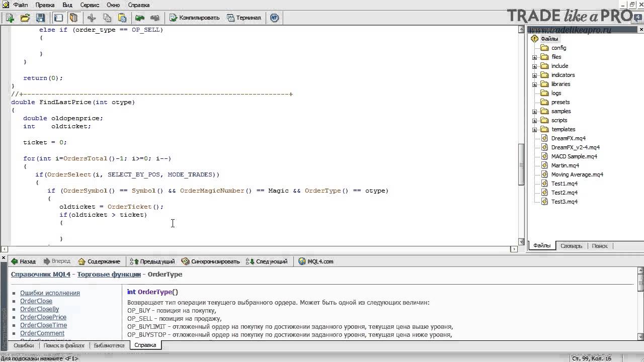
Task: Open OrderClose help link
Action: pyautogui.click(x=36, y=301)
